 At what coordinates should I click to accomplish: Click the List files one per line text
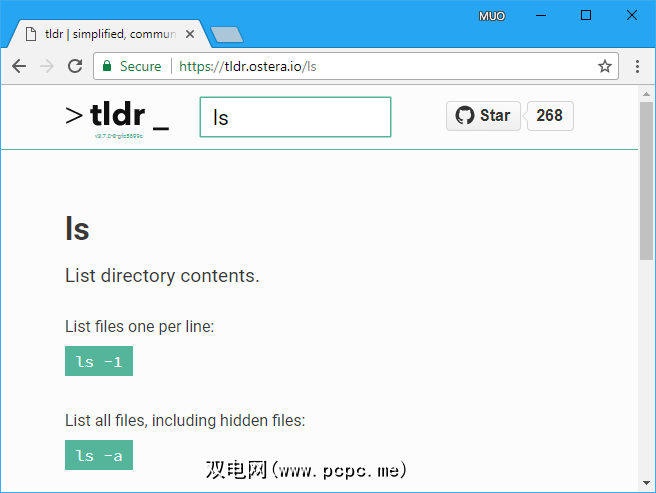(x=139, y=327)
